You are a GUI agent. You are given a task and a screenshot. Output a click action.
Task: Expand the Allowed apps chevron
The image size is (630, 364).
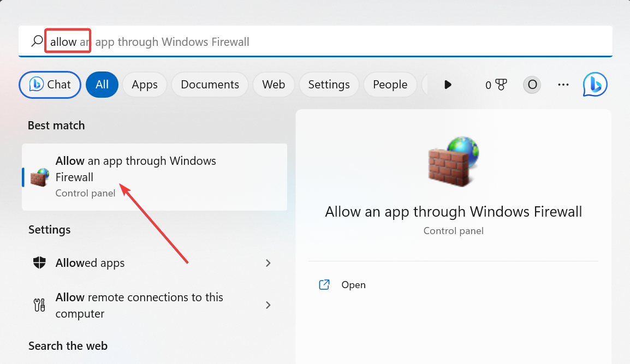coord(268,263)
